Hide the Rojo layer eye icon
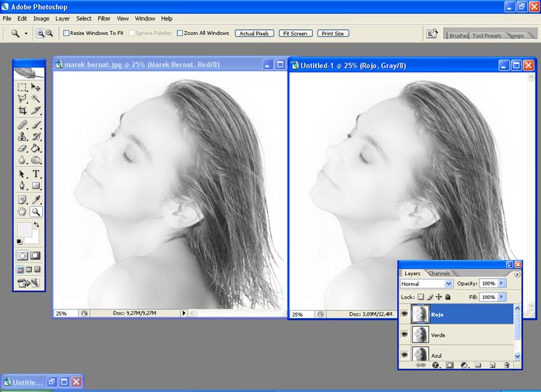Screen dimensions: 541x392 pyautogui.click(x=404, y=314)
